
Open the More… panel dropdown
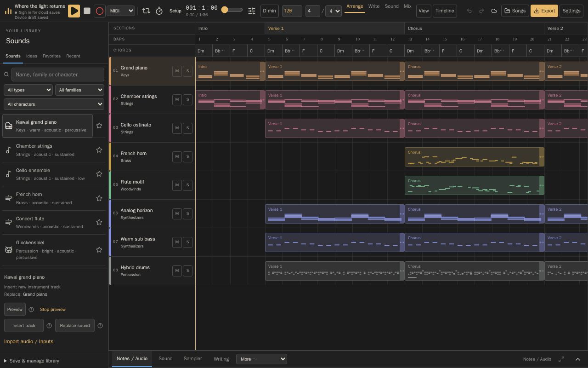[x=261, y=359]
